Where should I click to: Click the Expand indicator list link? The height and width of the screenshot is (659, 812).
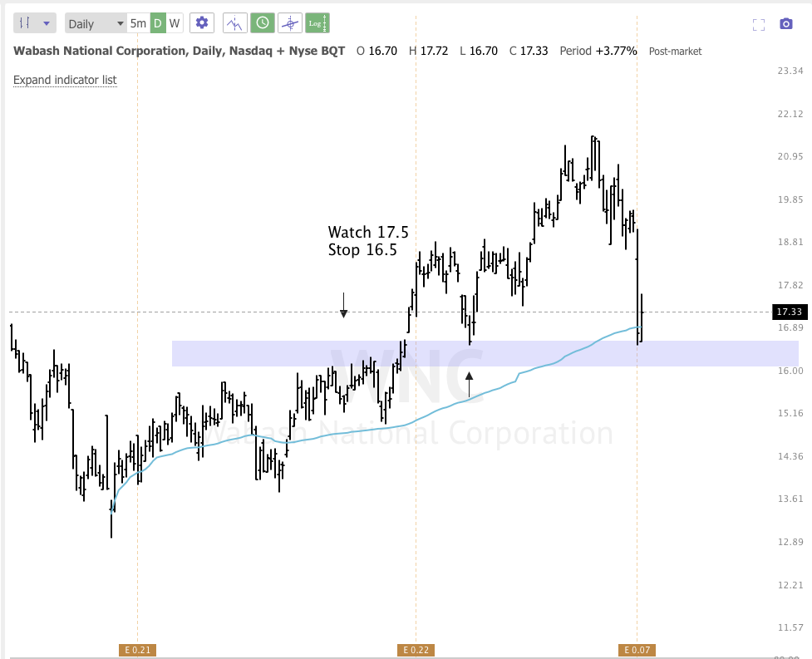[x=65, y=80]
